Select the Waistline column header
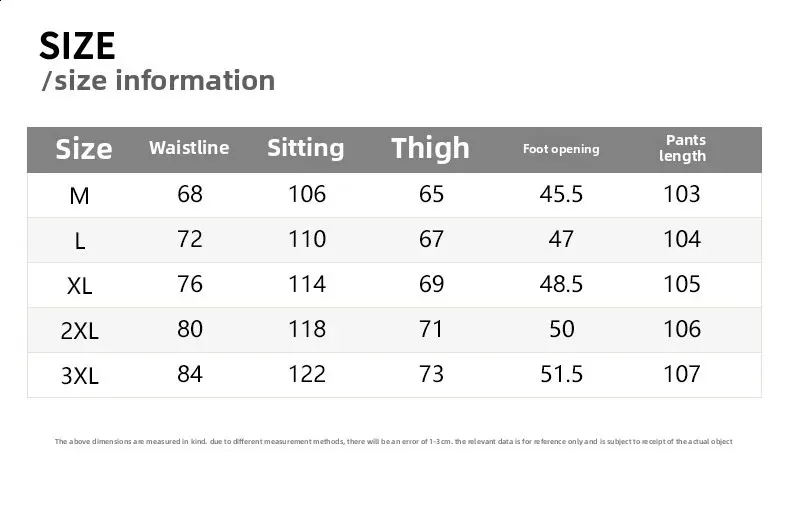The image size is (790, 513). 189,148
